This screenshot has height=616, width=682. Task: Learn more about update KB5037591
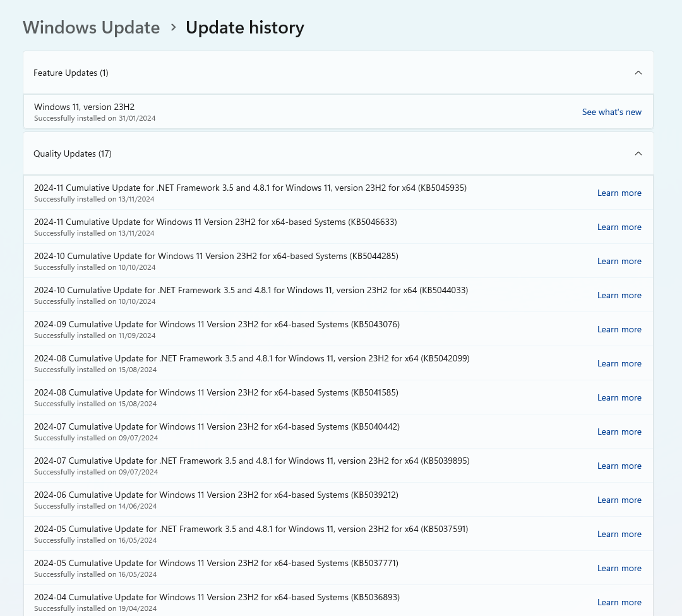click(619, 534)
